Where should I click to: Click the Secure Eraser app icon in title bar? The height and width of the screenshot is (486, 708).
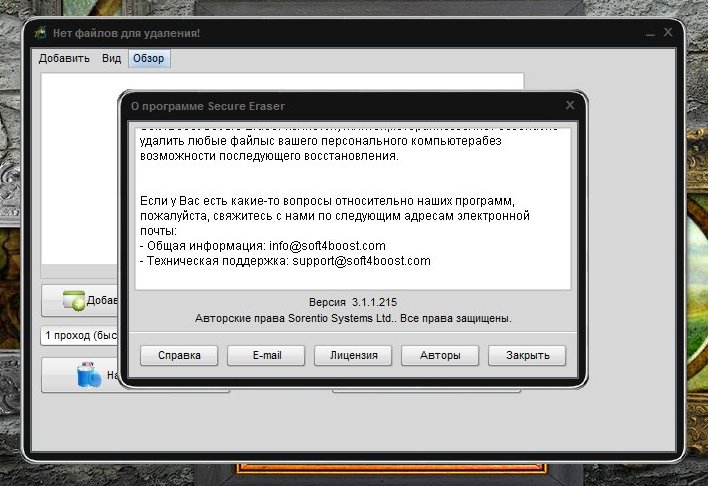[41, 33]
